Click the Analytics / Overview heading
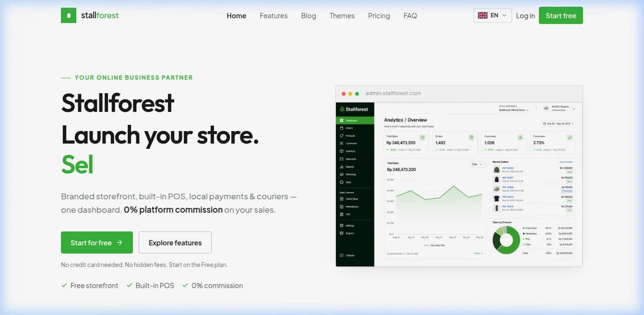This screenshot has height=315, width=644. click(405, 120)
